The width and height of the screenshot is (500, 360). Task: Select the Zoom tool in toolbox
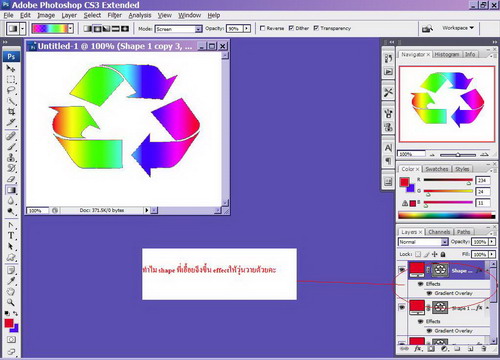pyautogui.click(x=11, y=302)
